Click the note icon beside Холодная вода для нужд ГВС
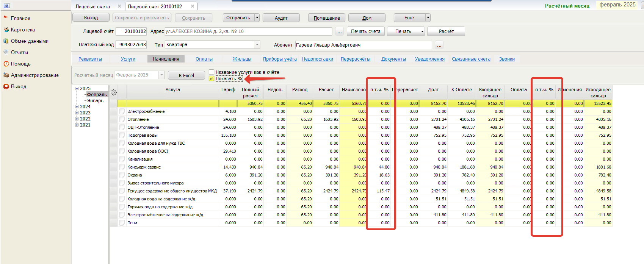Screen dimensions: 644x264 click(x=122, y=143)
